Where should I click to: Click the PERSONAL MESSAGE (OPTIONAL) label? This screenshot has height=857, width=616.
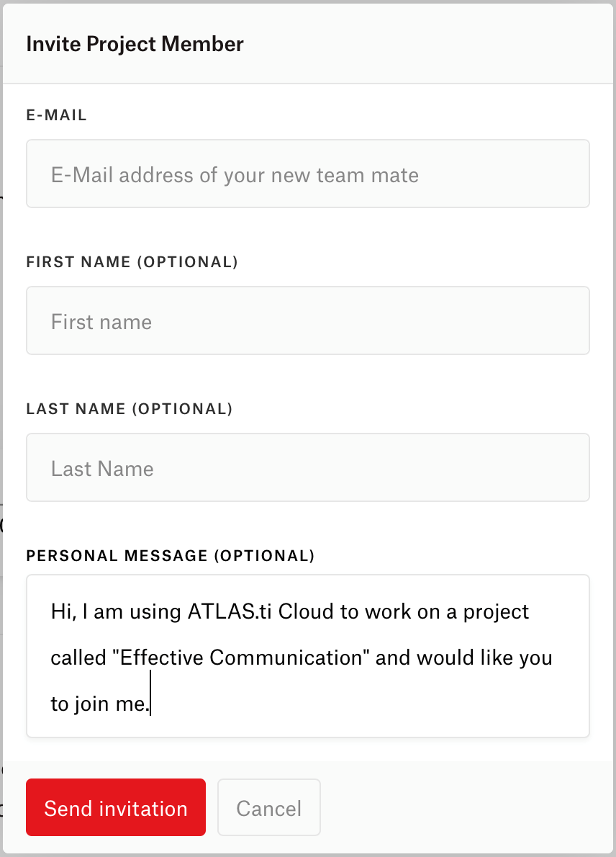(171, 556)
